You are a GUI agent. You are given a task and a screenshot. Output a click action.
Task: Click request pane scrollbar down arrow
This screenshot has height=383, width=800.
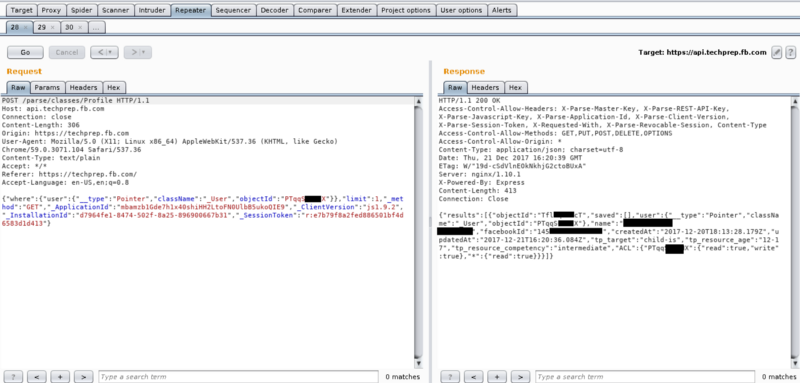419,364
